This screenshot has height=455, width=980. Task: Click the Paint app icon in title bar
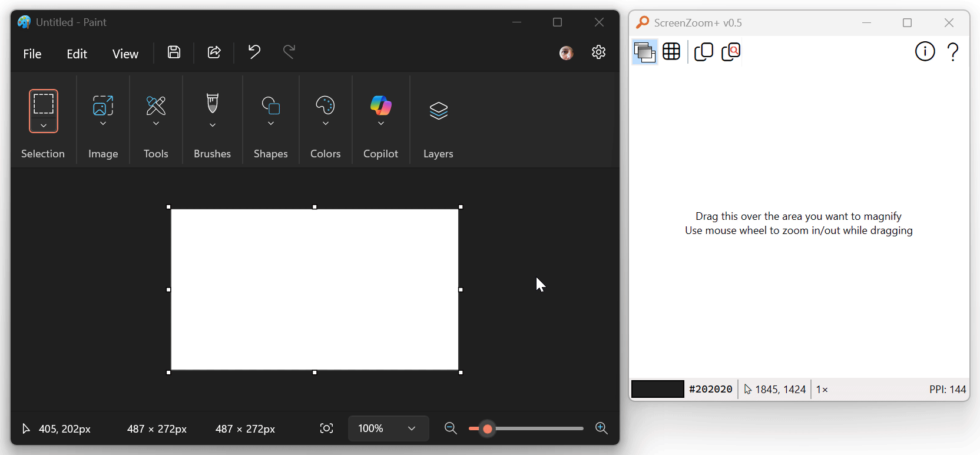click(24, 22)
